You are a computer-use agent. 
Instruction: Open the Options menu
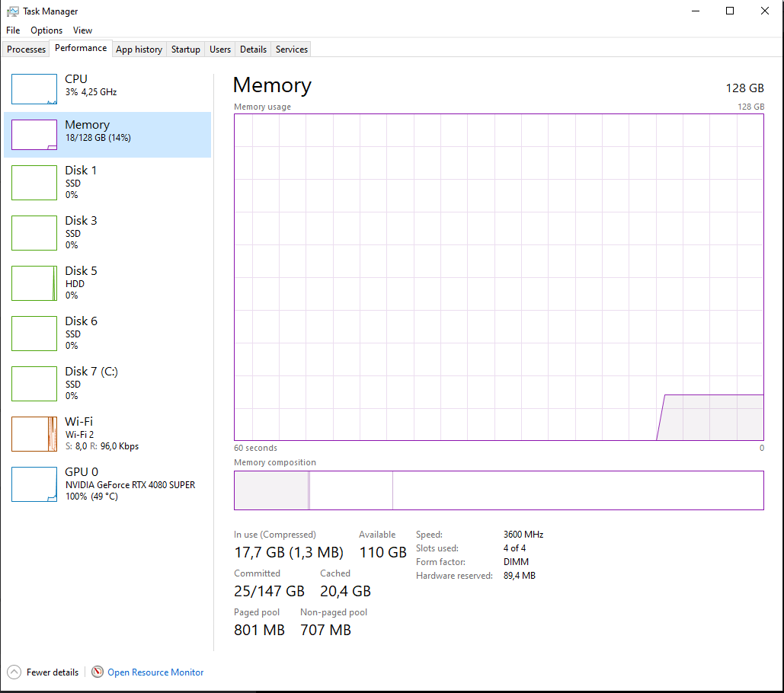pyautogui.click(x=46, y=30)
